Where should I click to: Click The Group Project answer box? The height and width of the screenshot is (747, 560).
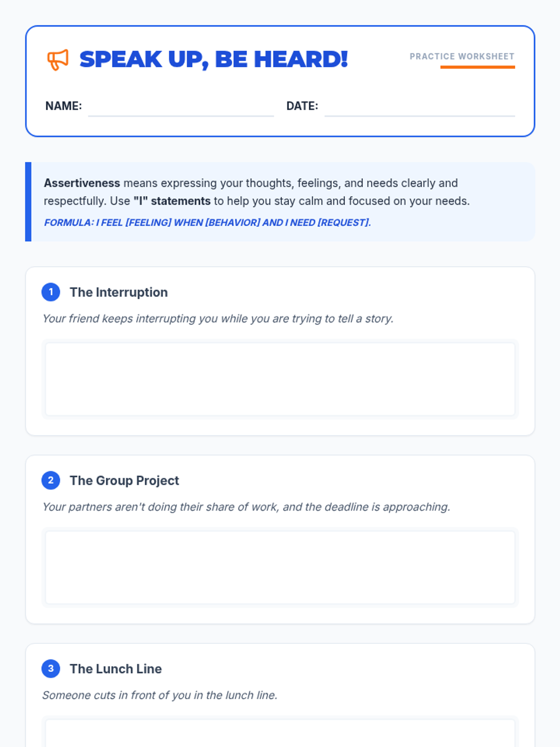coord(280,567)
